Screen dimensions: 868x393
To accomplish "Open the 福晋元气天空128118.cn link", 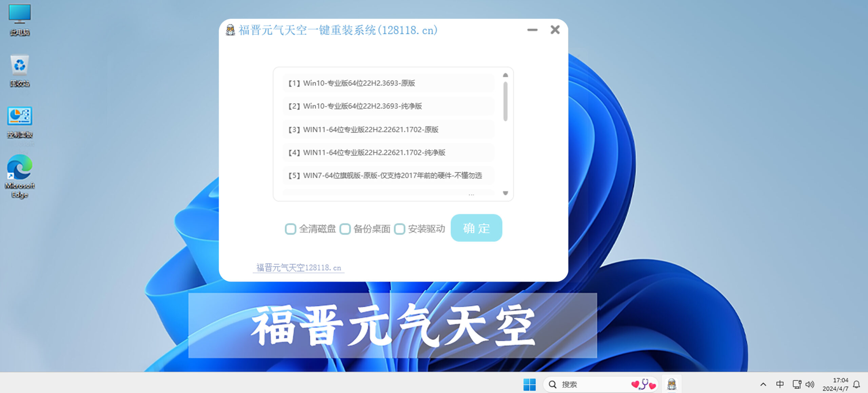I will pyautogui.click(x=298, y=268).
